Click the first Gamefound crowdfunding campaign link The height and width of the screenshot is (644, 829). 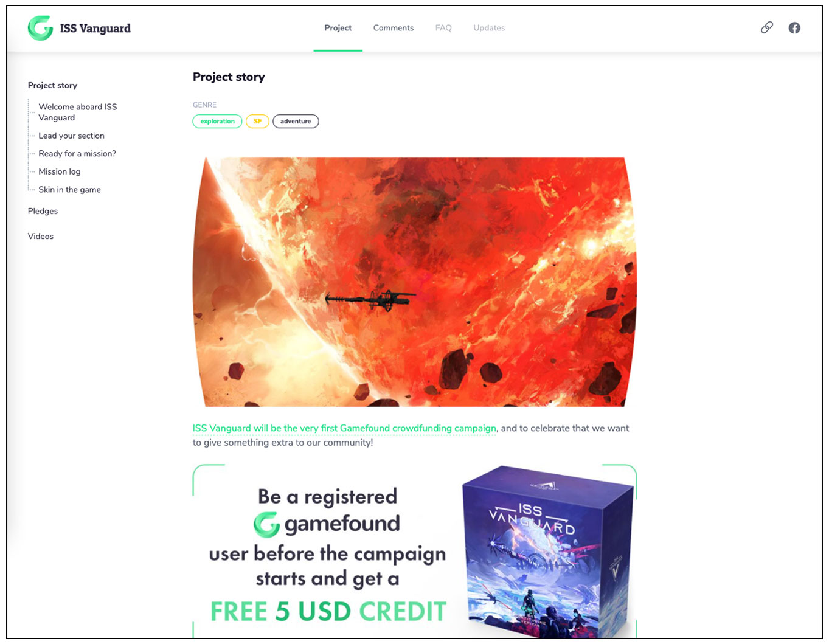344,428
